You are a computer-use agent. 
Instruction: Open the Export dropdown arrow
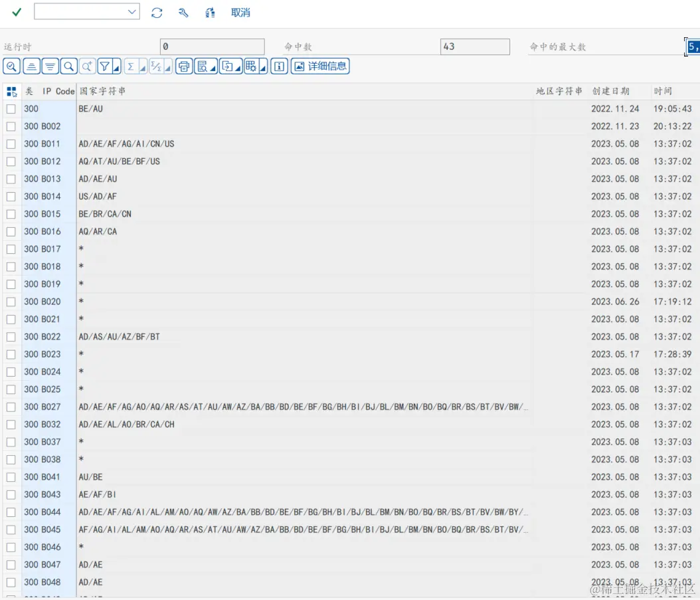tap(238, 68)
